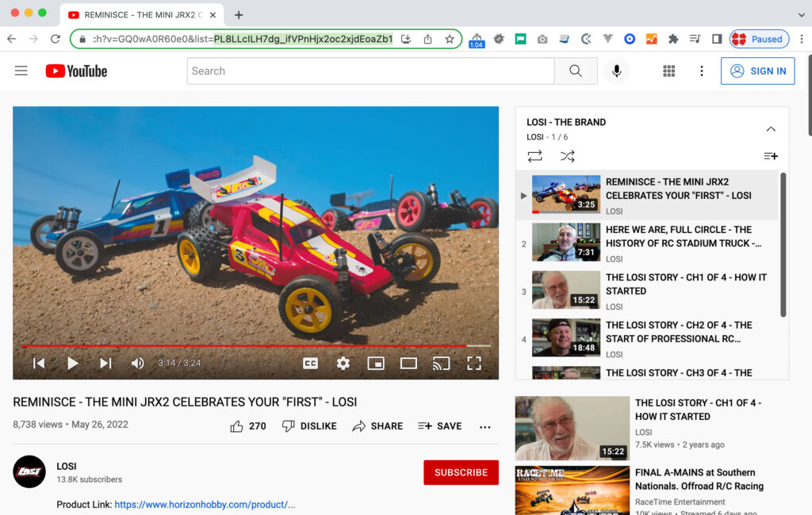Click the Dislike thumbs down button
The width and height of the screenshot is (812, 515).
click(309, 426)
